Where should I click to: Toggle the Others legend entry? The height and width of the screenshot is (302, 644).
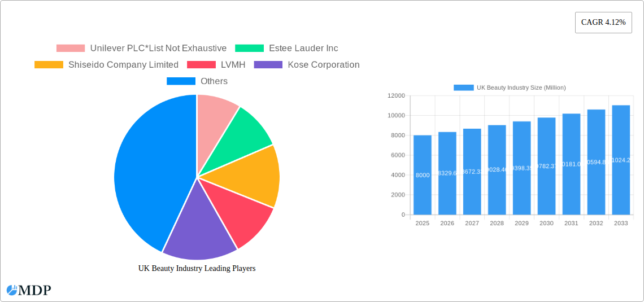[181, 81]
